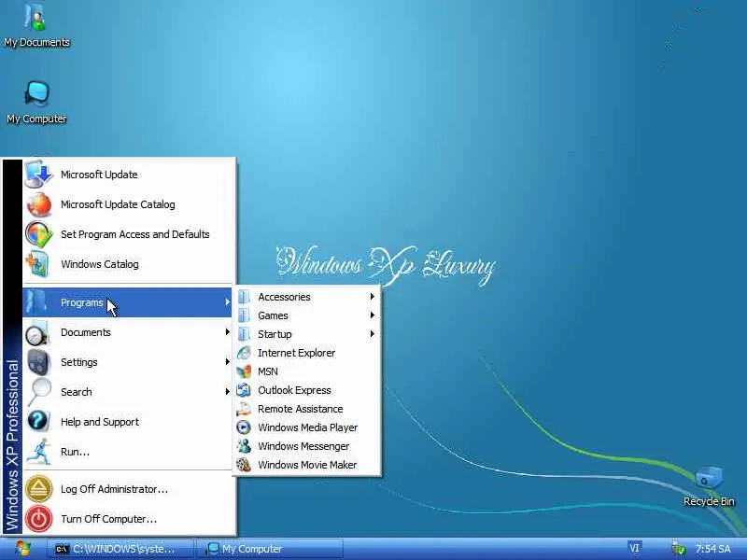Screen dimensions: 747x560
Task: Click the Windows Movie Maker icon
Action: coord(244,464)
